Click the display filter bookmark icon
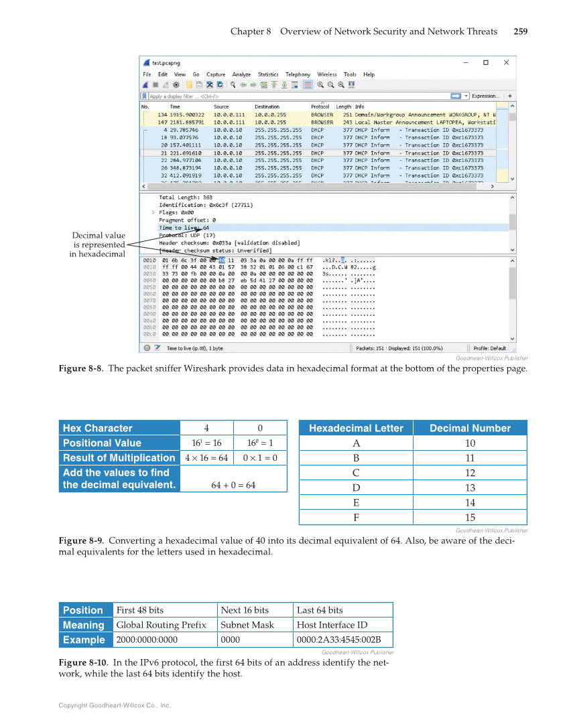This screenshot has height=728, width=569. tap(145, 96)
